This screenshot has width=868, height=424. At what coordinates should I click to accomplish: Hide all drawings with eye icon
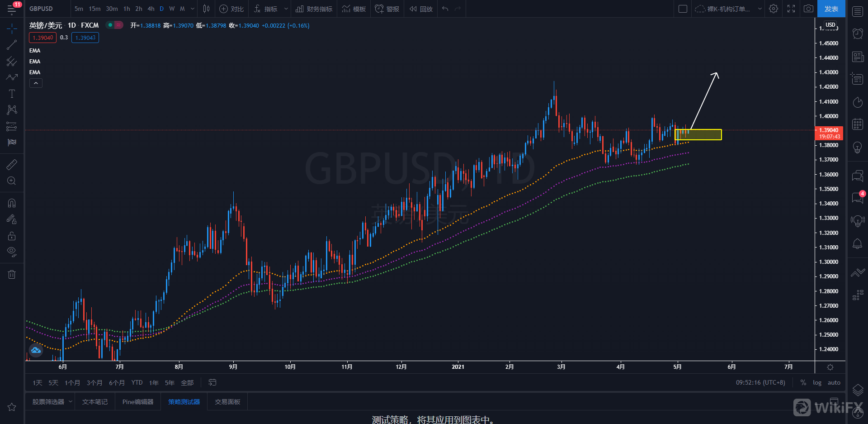(12, 252)
